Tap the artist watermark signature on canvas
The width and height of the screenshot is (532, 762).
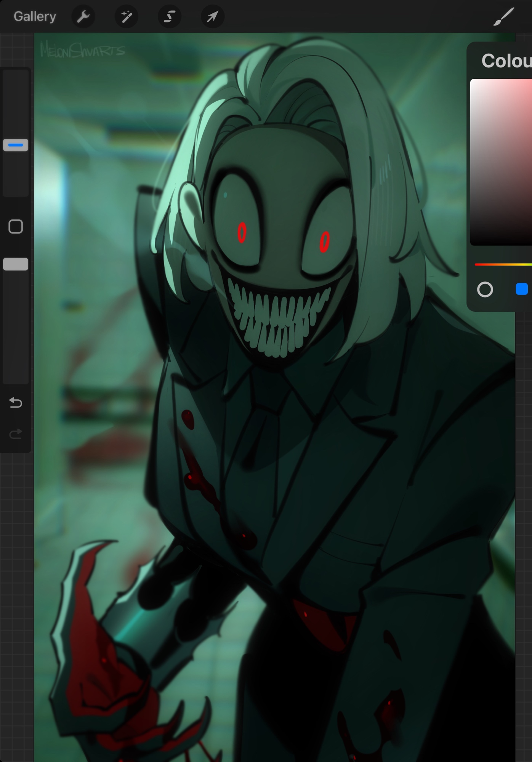(82, 50)
